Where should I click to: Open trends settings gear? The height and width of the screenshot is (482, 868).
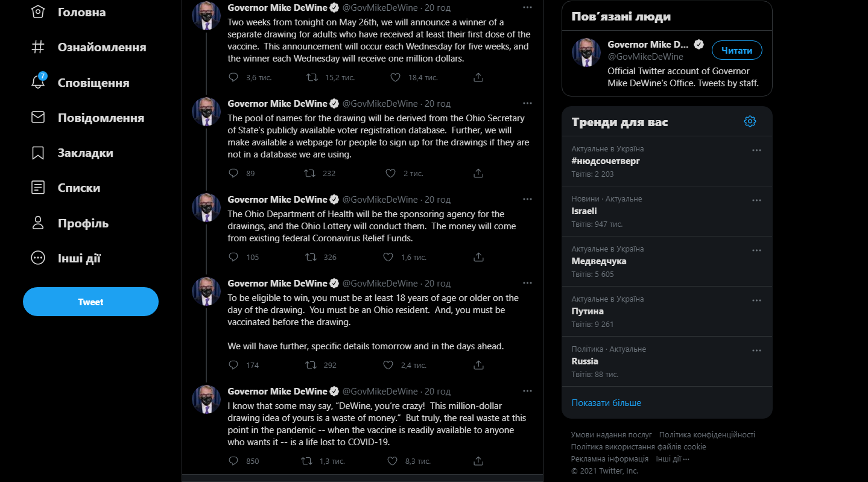pyautogui.click(x=750, y=121)
